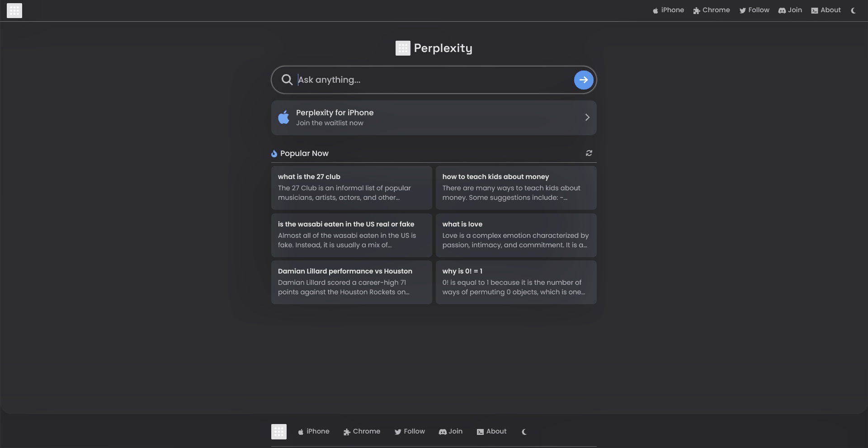Open About link in top navigation bar
868x448 pixels.
pos(826,10)
